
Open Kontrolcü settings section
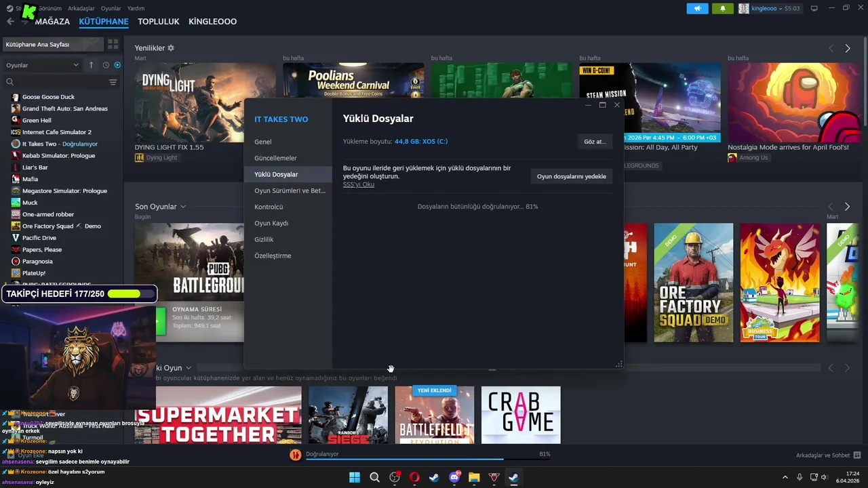click(288, 207)
